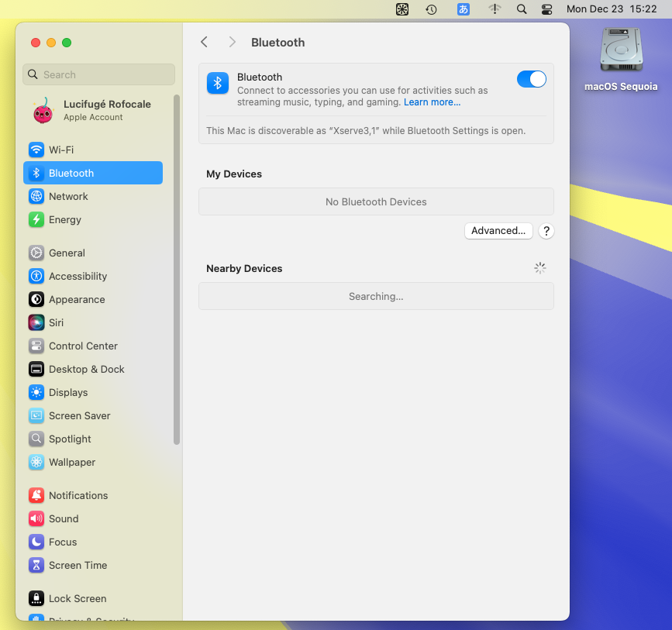Open the Displays settings icon
Image resolution: width=672 pixels, height=630 pixels.
[36, 392]
